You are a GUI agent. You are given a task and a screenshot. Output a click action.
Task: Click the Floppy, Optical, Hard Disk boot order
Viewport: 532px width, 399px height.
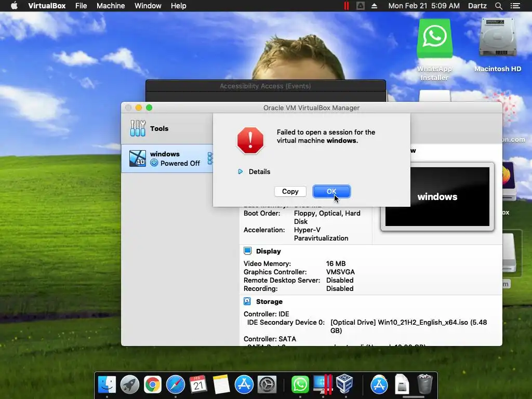tap(327, 217)
